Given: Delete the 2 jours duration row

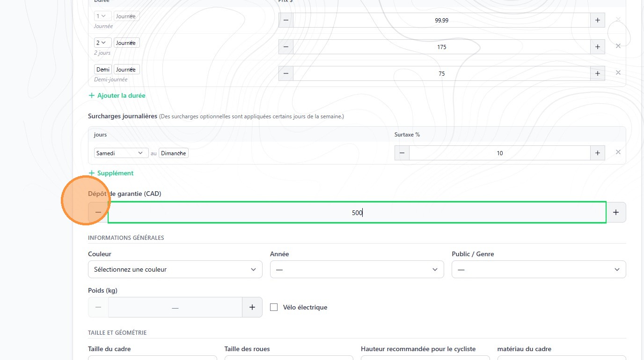Looking at the screenshot, I should tap(618, 46).
